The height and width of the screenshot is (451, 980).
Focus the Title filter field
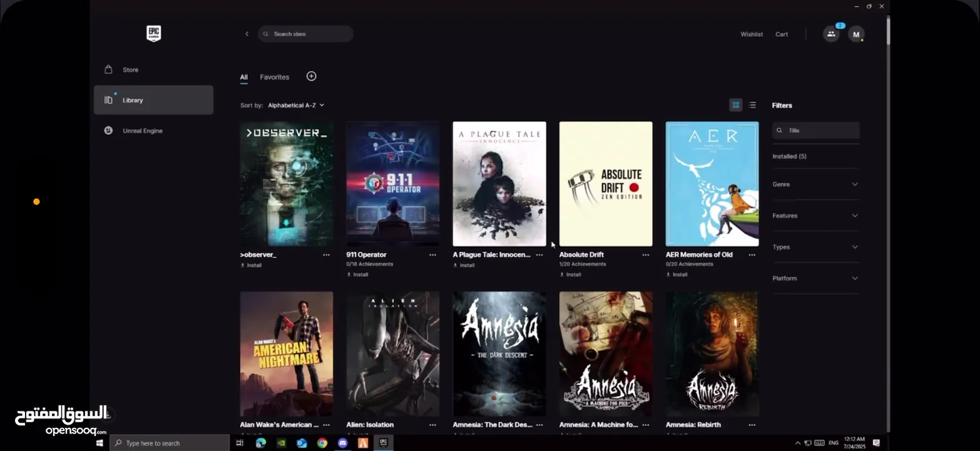click(815, 130)
